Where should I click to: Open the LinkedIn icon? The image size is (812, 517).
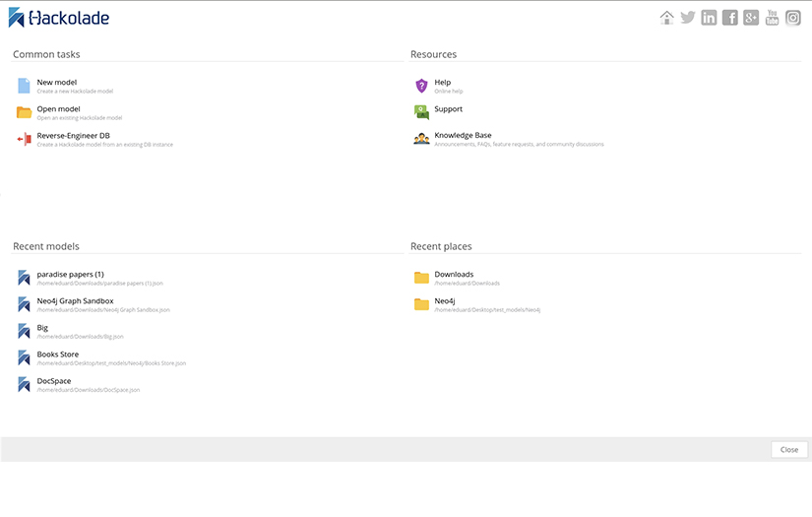pos(709,18)
